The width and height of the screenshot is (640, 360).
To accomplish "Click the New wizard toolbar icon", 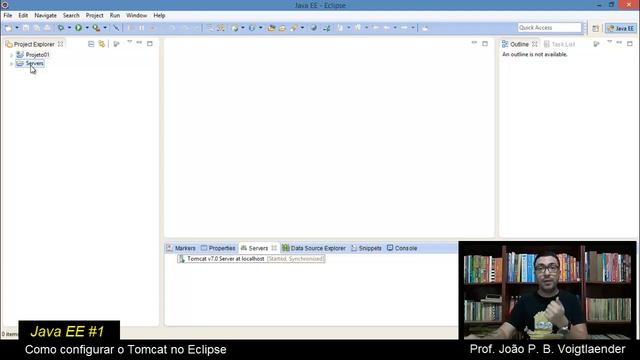I will pos(8,28).
